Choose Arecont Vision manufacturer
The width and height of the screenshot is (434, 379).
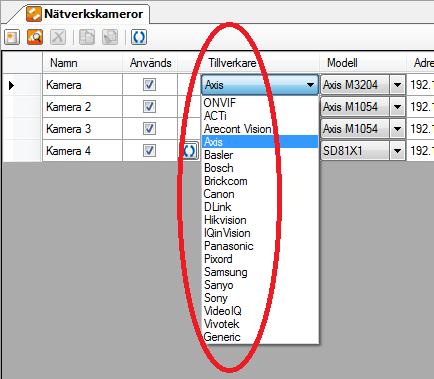pos(260,129)
